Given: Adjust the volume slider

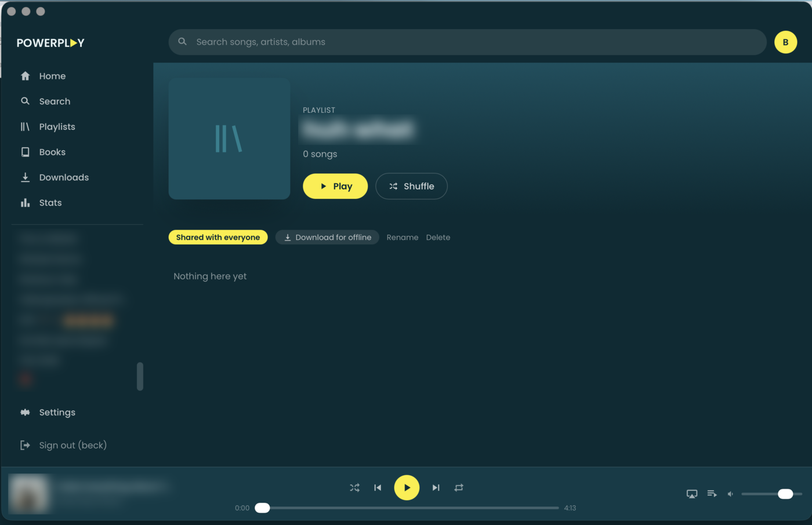Looking at the screenshot, I should click(771, 494).
